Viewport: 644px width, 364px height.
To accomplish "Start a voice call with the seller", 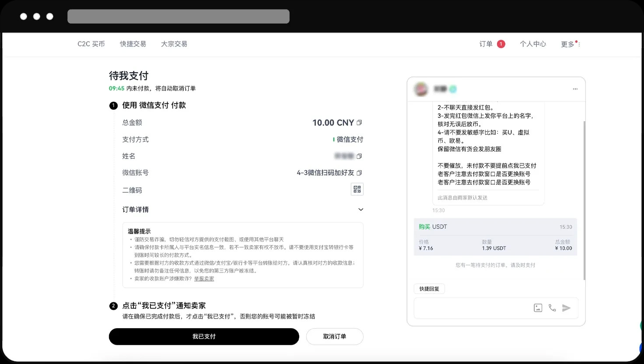I will click(552, 308).
